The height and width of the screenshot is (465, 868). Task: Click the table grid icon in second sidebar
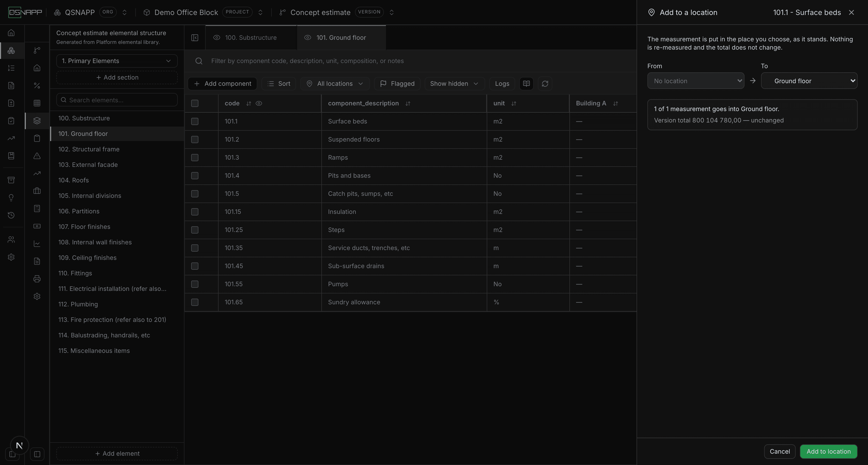[37, 103]
